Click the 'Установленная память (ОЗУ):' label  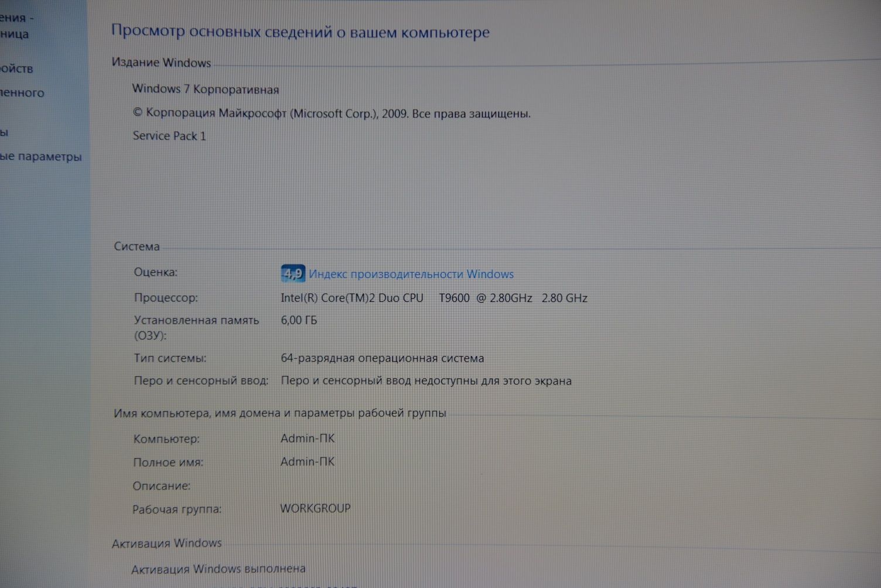[x=196, y=328]
